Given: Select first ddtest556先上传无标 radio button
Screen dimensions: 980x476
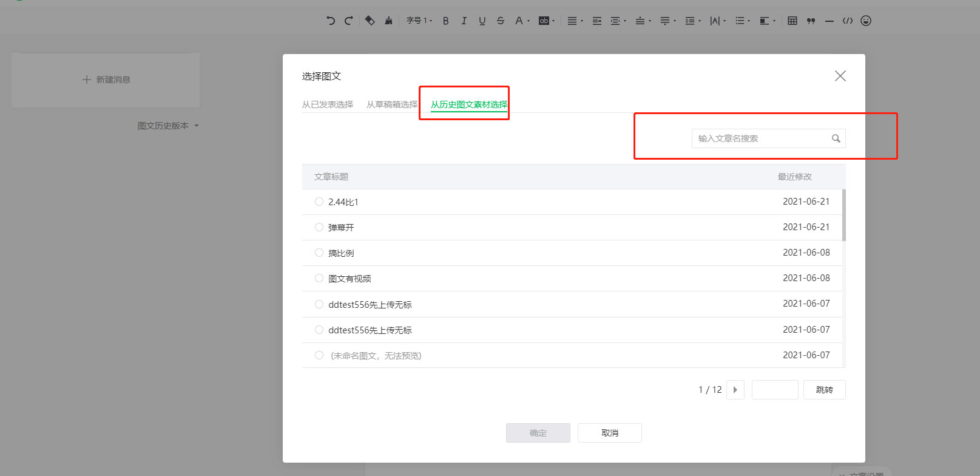Looking at the screenshot, I should [319, 304].
